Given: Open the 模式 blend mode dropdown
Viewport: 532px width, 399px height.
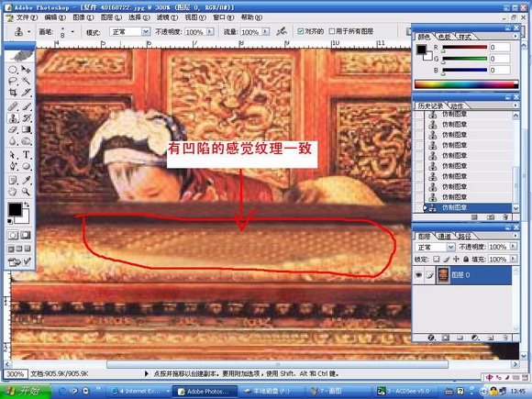Looking at the screenshot, I should click(x=129, y=32).
